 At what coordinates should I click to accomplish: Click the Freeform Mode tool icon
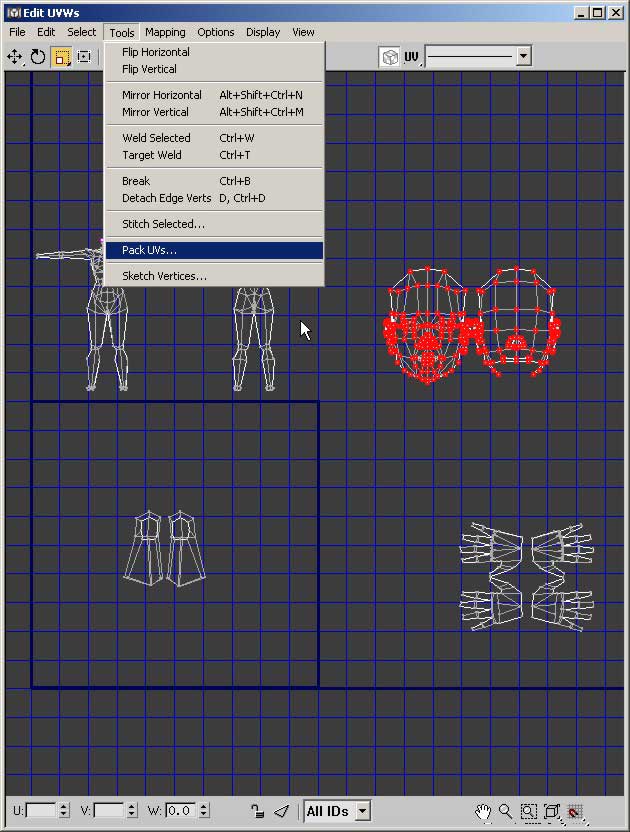click(x=84, y=57)
